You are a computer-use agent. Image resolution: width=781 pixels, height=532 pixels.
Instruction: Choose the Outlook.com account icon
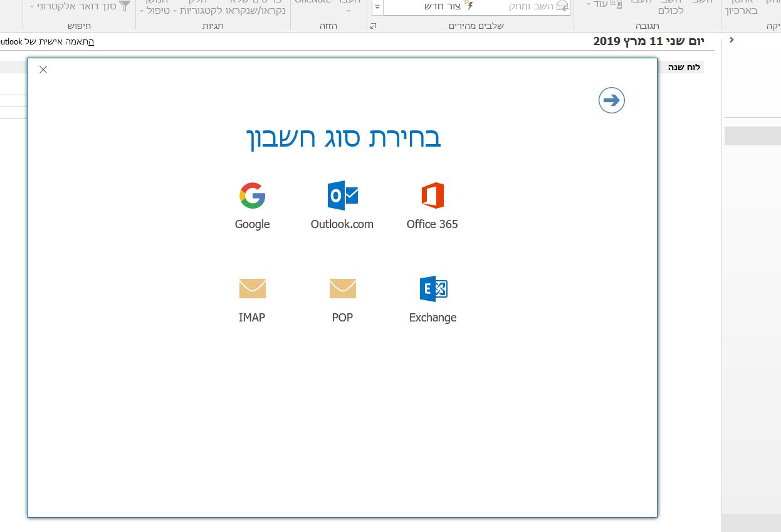342,196
